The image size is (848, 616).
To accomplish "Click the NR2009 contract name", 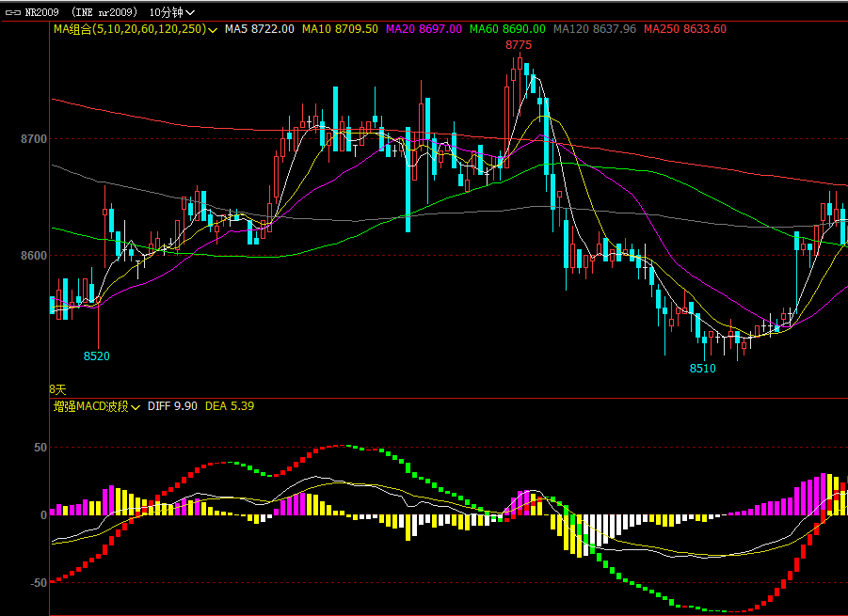I will point(41,12).
